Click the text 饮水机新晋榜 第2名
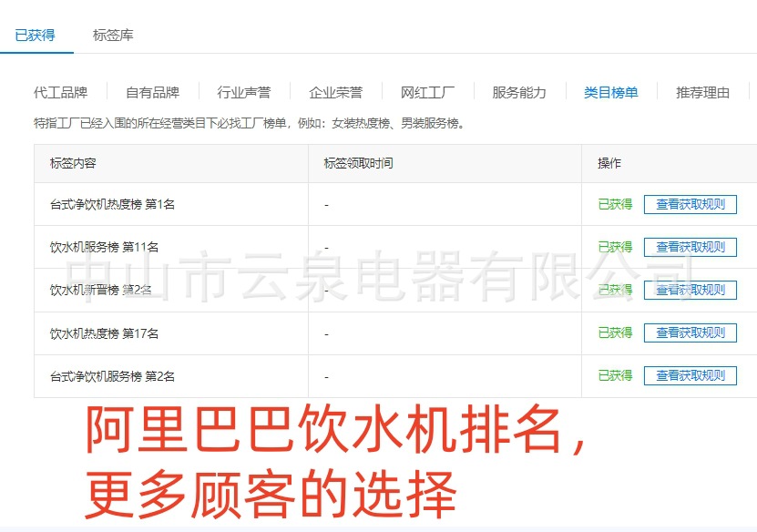The height and width of the screenshot is (532, 757). pyautogui.click(x=101, y=290)
